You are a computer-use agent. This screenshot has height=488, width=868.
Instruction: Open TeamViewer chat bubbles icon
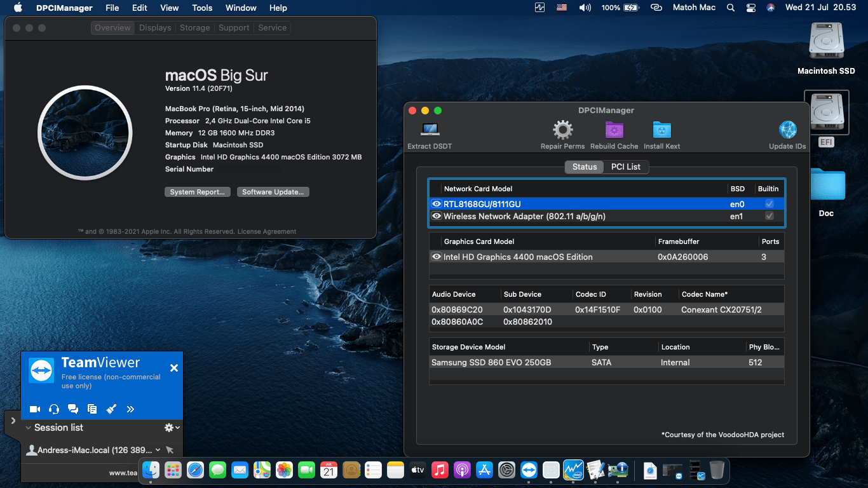coord(73,409)
